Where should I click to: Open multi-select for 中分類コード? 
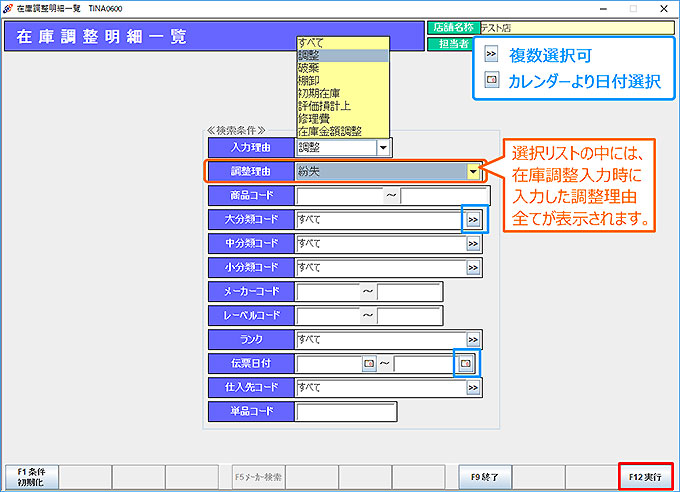tap(473, 244)
